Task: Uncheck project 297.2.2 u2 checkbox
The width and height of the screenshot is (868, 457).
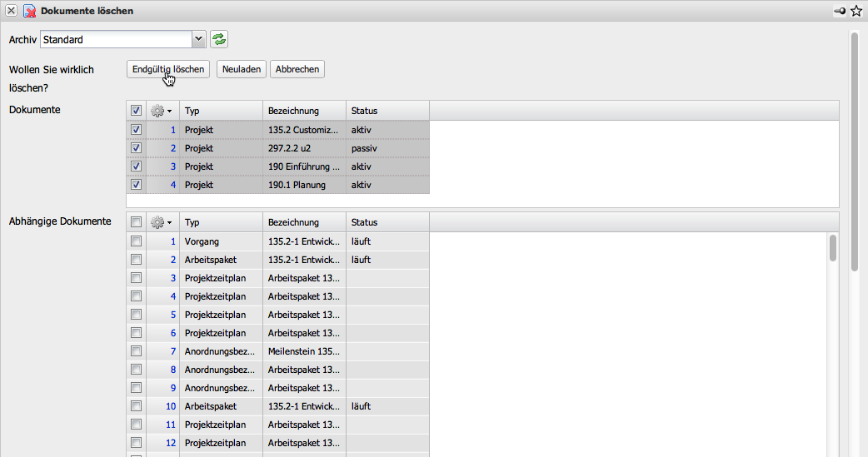Action: click(136, 148)
